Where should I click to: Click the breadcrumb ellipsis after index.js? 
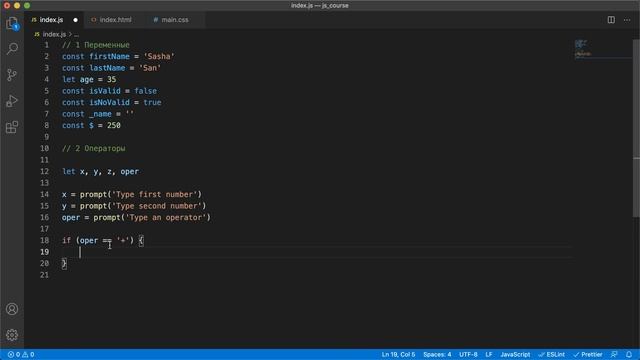[x=76, y=34]
